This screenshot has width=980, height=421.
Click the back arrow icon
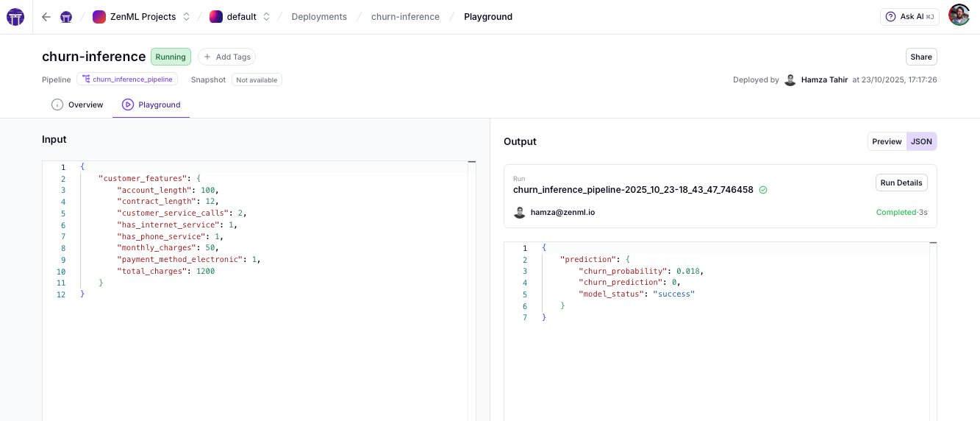click(x=46, y=17)
